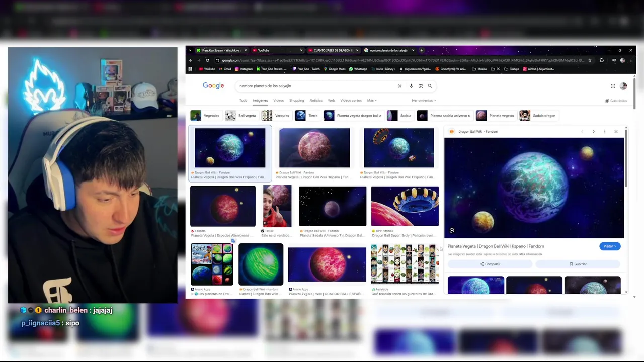
Task: Open the Gmail bookmark
Action: (x=225, y=69)
